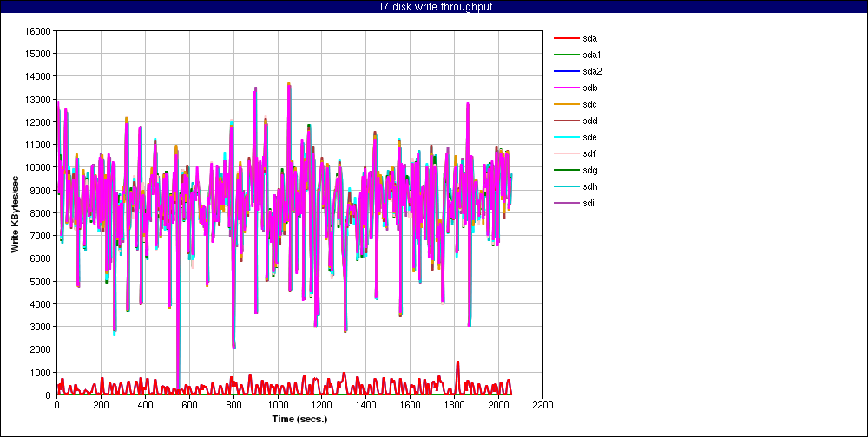Click the '07 disk write throughput' chart title
This screenshot has width=868, height=437.
(x=433, y=7)
